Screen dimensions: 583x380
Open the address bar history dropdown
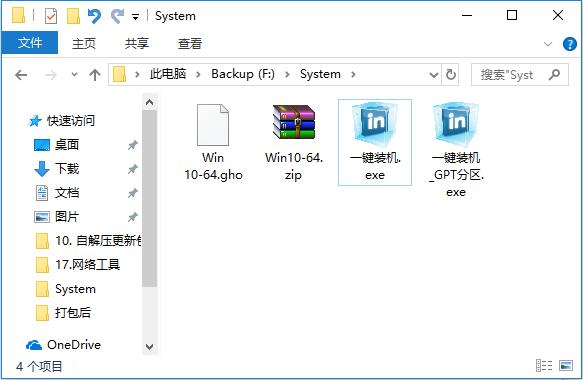[434, 75]
